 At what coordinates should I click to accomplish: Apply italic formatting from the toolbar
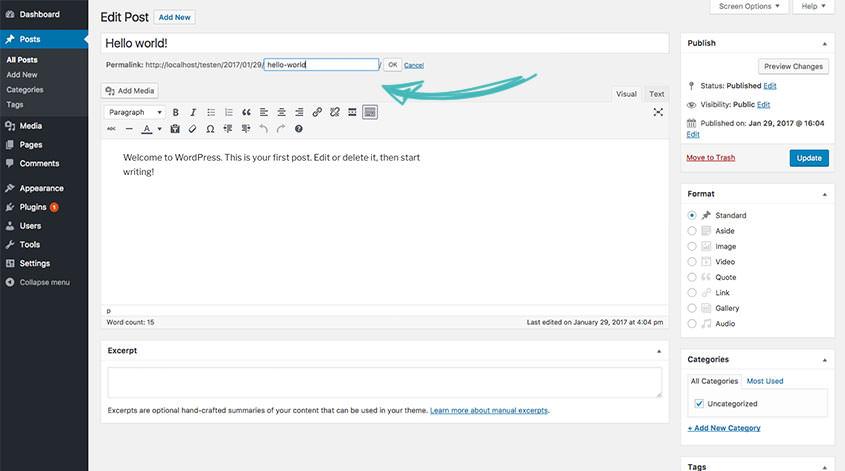point(193,112)
